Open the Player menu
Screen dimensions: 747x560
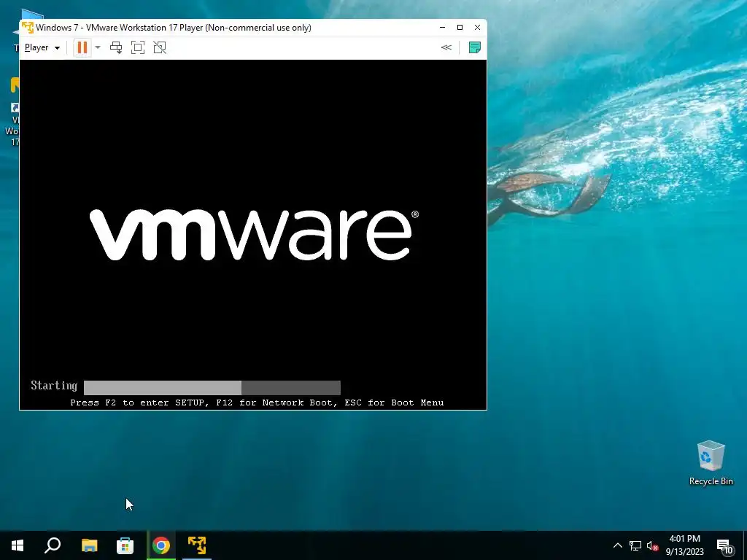[x=42, y=47]
